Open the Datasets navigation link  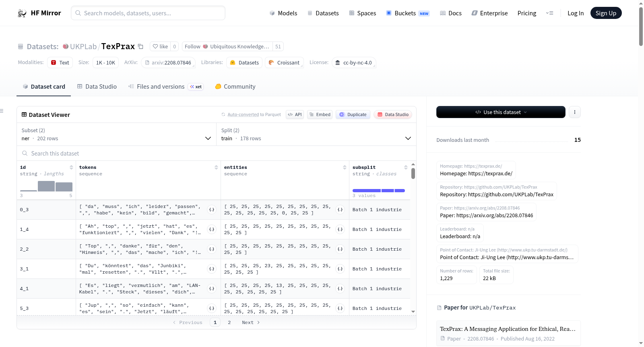point(323,13)
